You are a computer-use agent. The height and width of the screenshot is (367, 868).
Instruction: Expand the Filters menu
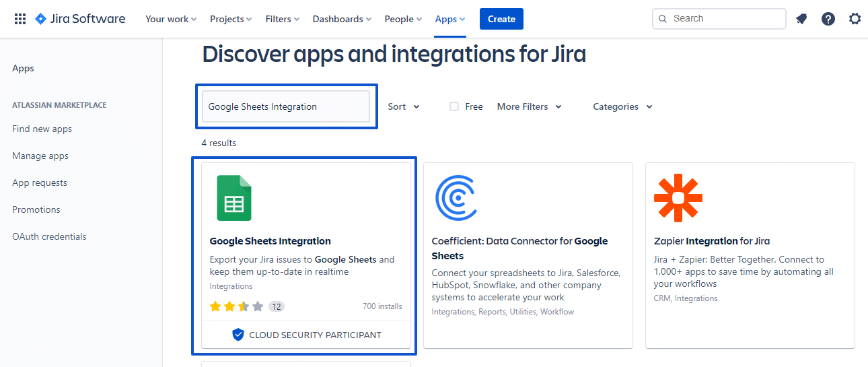tap(283, 19)
